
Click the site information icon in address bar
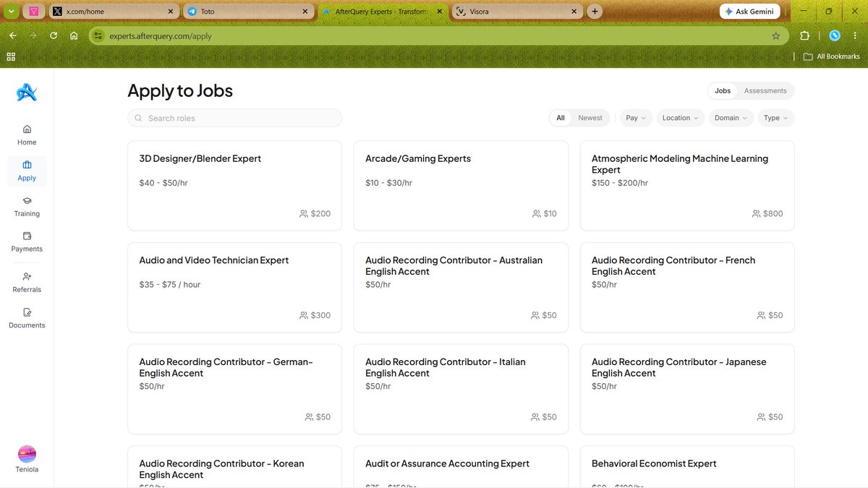98,35
